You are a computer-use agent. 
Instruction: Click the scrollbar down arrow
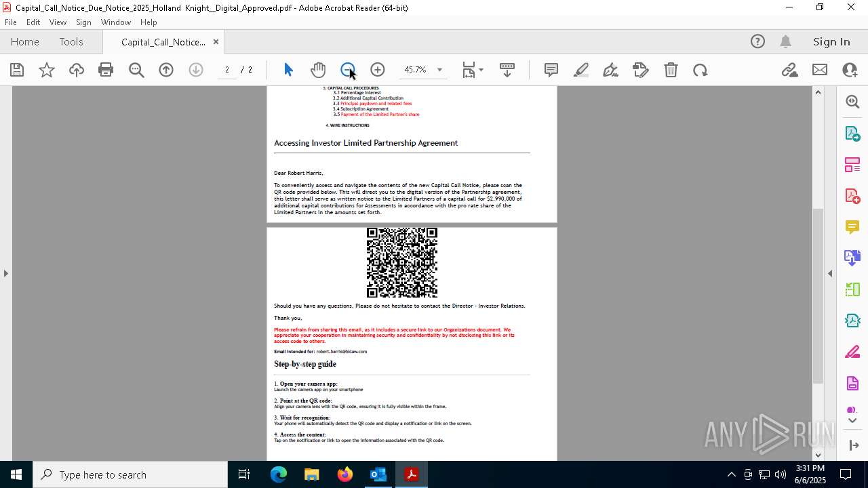pos(818,455)
